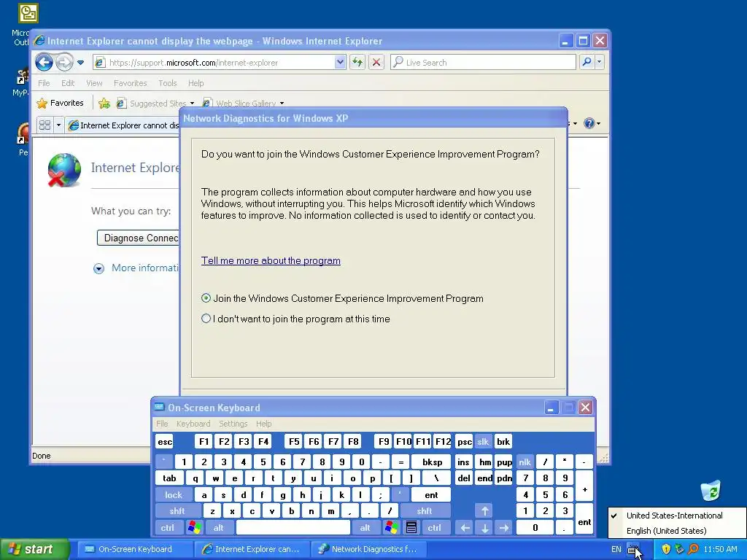Open the search provider dropdown arrow

pyautogui.click(x=600, y=62)
